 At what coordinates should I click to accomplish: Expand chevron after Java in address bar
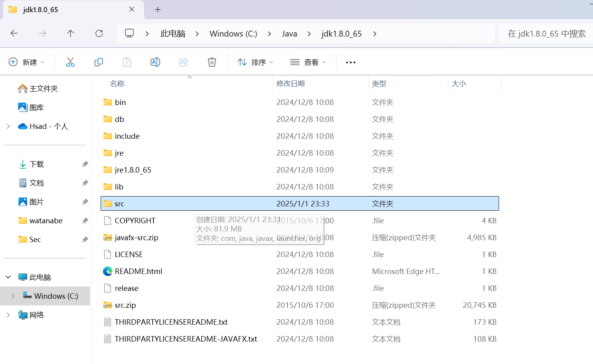click(309, 34)
